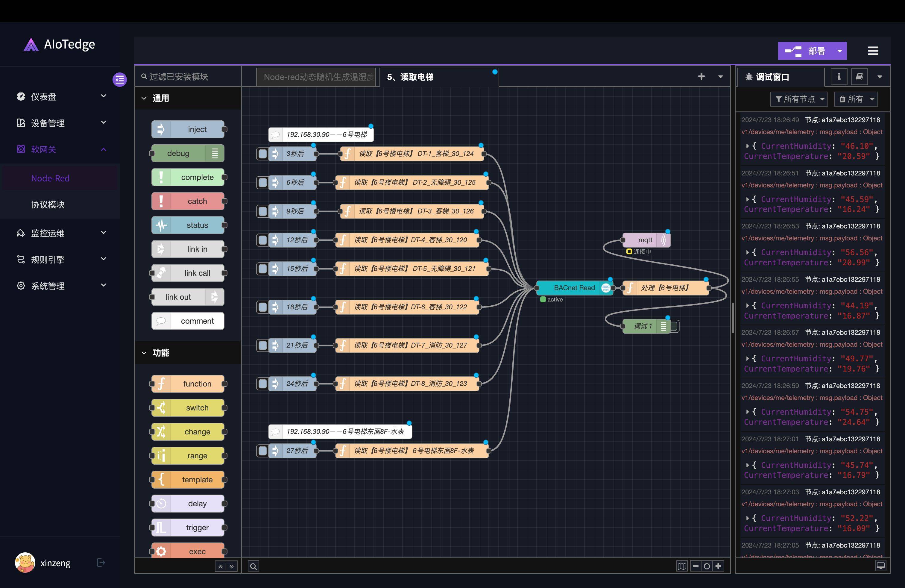The width and height of the screenshot is (905, 588).
Task: Open the debug info (i) panel
Action: 839,77
